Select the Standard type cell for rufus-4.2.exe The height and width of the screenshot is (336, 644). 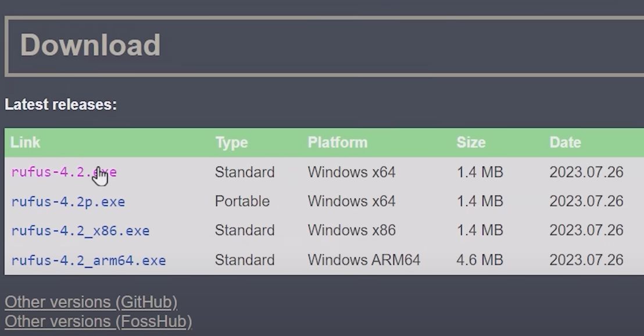245,172
